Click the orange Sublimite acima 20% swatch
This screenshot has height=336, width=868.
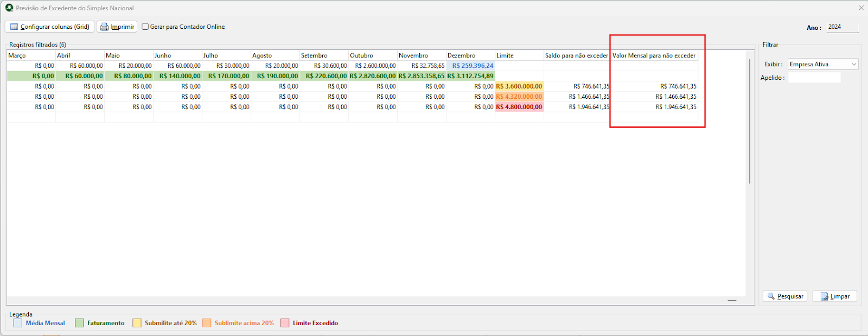(207, 323)
